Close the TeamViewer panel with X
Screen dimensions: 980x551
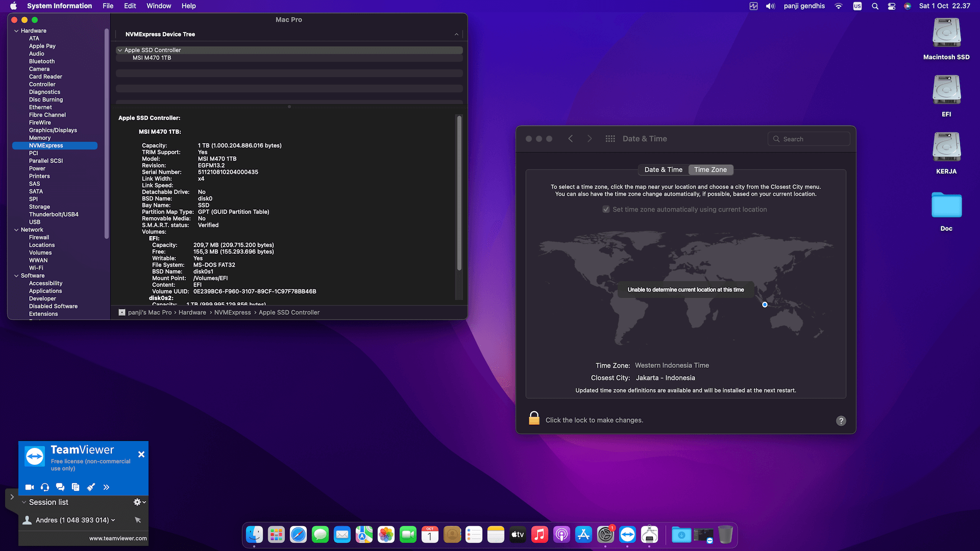pyautogui.click(x=141, y=454)
